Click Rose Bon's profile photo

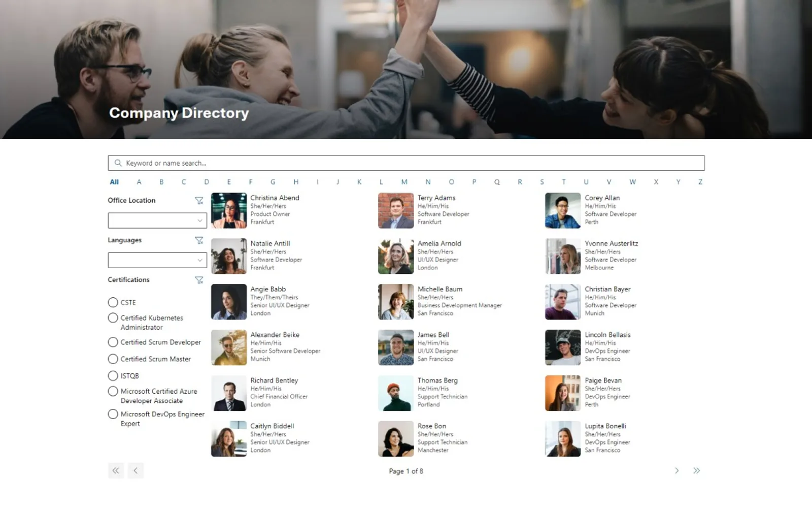396,439
